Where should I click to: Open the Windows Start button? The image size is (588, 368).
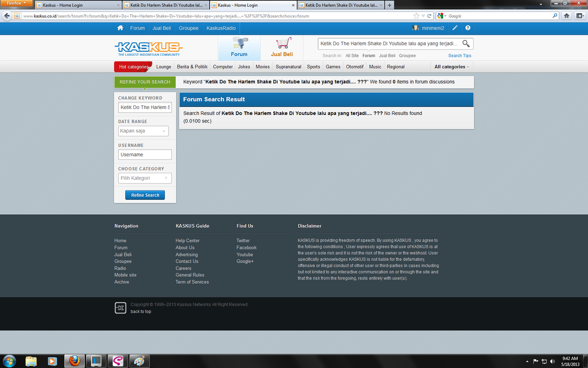[9, 361]
